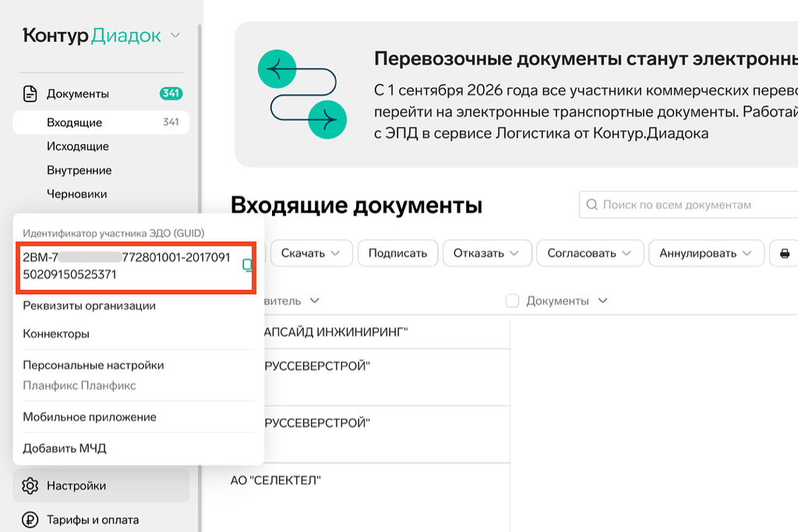Click the Документы sidebar document icon
The height and width of the screenshot is (532, 798).
point(30,93)
